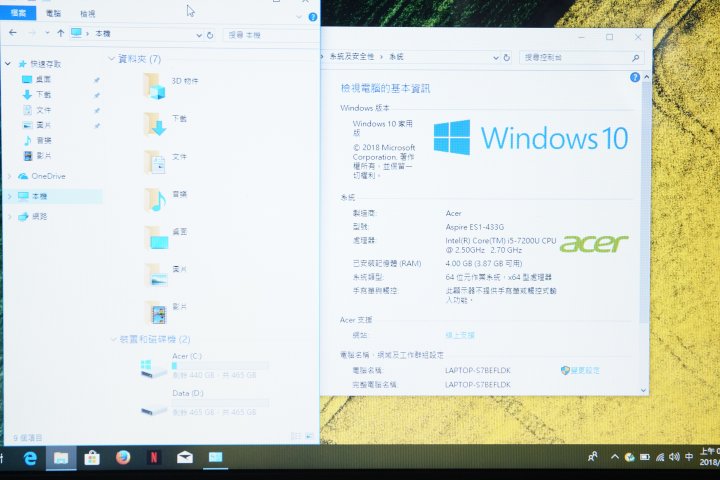Collapse Quick access tree node
The height and width of the screenshot is (480, 720).
tap(8, 63)
